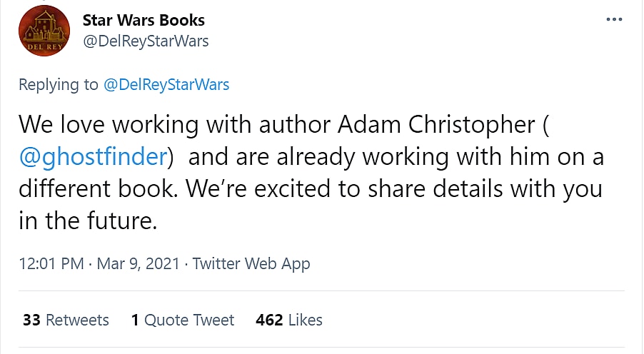Open the Twitter Web App source link
Viewport: 644px width, 354px height.
pos(251,263)
